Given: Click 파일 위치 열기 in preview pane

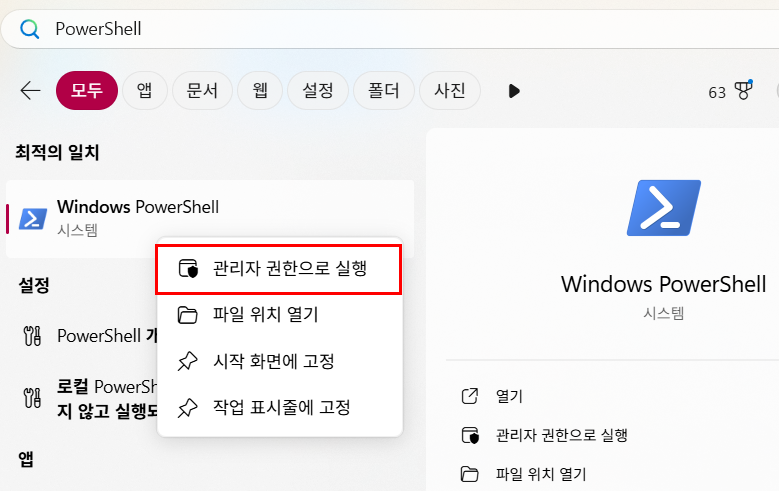Looking at the screenshot, I should point(541,474).
